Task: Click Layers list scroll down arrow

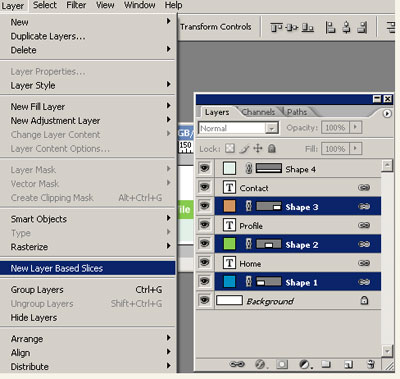Action: point(387,351)
